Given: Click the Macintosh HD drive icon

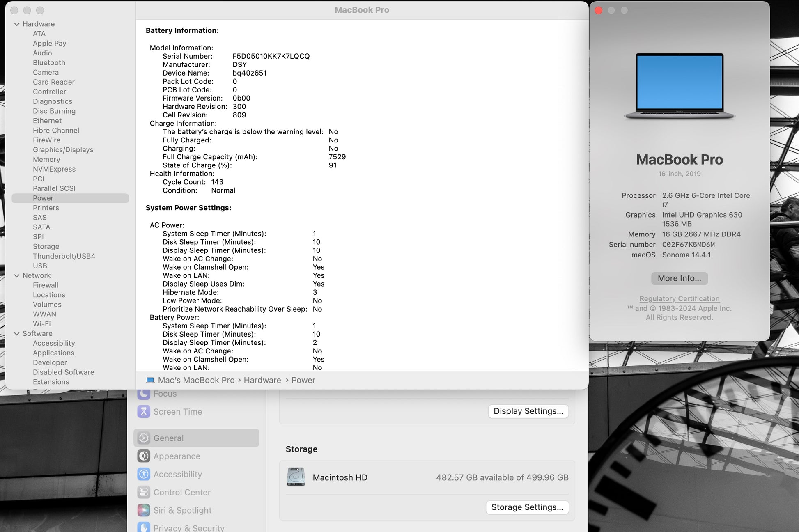Looking at the screenshot, I should [296, 477].
